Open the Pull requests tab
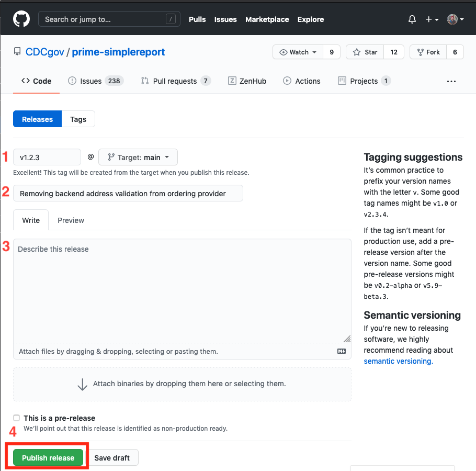The width and height of the screenshot is (476, 471). point(176,81)
